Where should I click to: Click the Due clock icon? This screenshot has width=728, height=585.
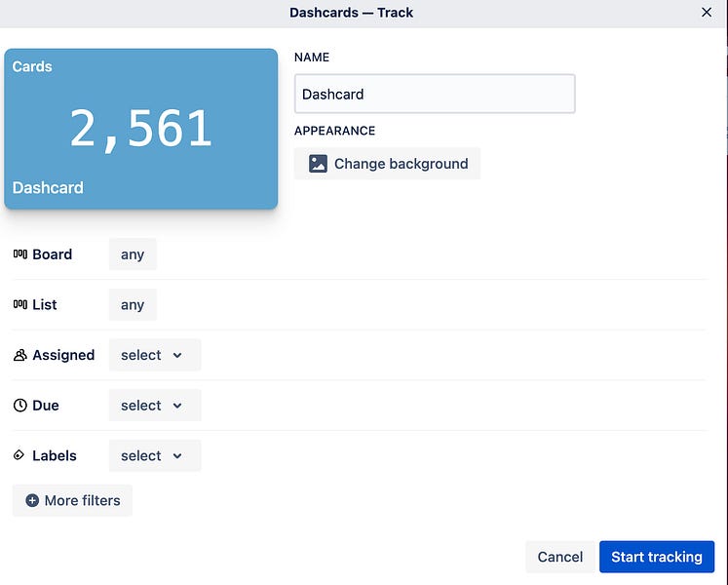click(19, 406)
